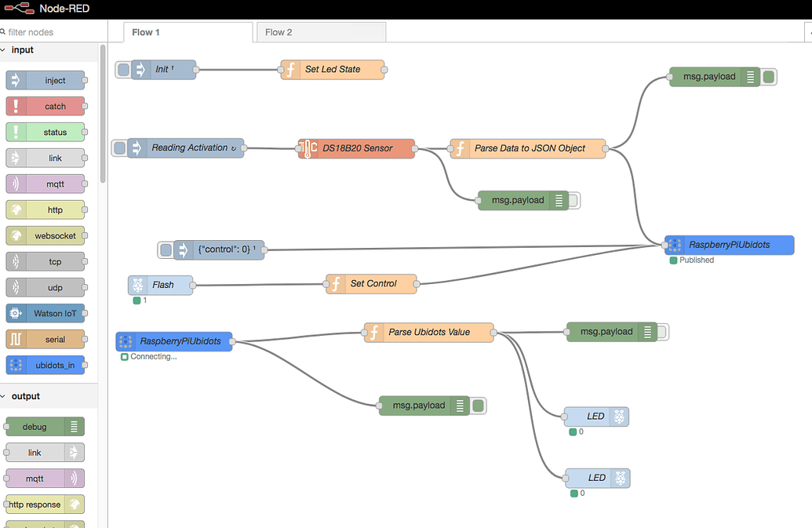Select the input link node in palette
This screenshot has height=528, width=812.
tap(46, 158)
